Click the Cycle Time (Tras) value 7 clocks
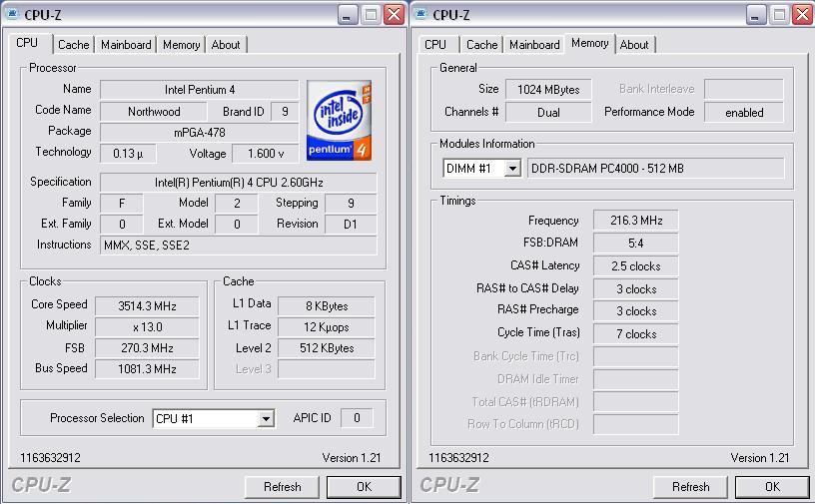815x504 pixels. pyautogui.click(x=635, y=333)
